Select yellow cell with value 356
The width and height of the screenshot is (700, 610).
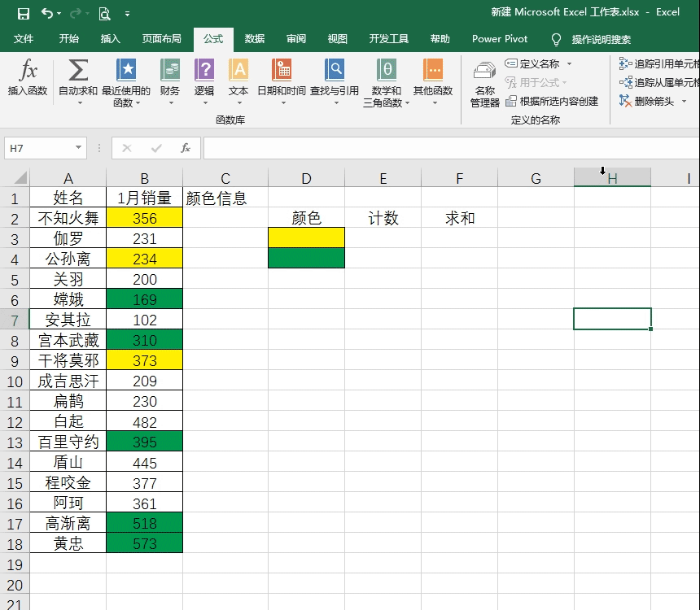pyautogui.click(x=144, y=217)
